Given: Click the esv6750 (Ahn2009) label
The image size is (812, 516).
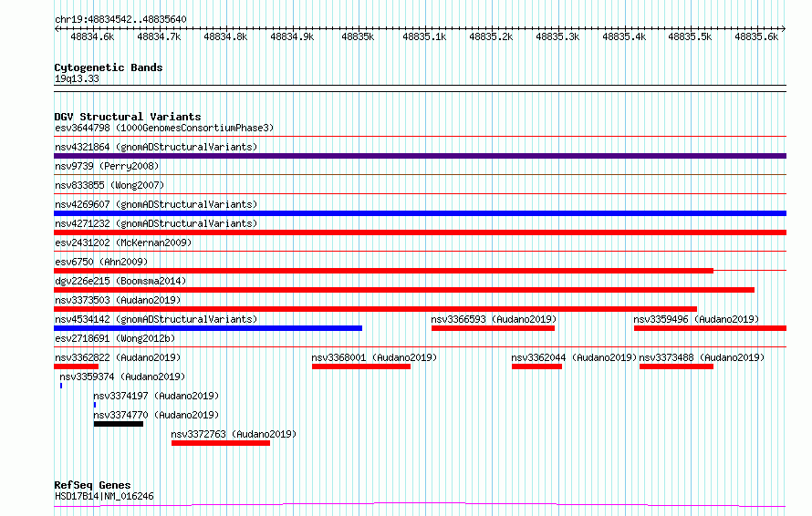Looking at the screenshot, I should click(x=101, y=262).
